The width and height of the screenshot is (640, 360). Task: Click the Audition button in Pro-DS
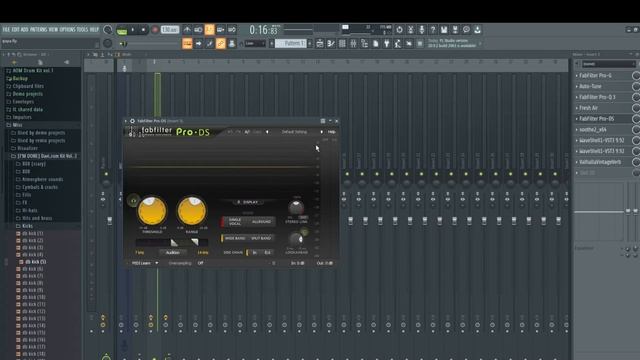(172, 253)
